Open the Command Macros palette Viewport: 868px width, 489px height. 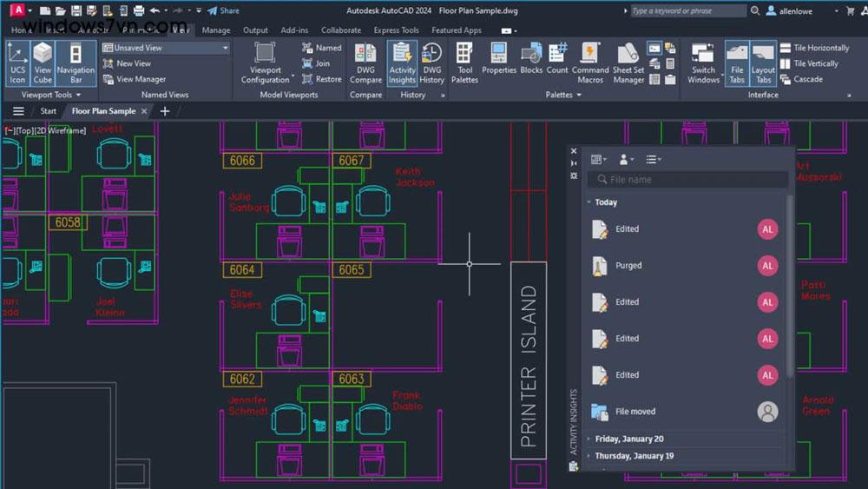590,63
